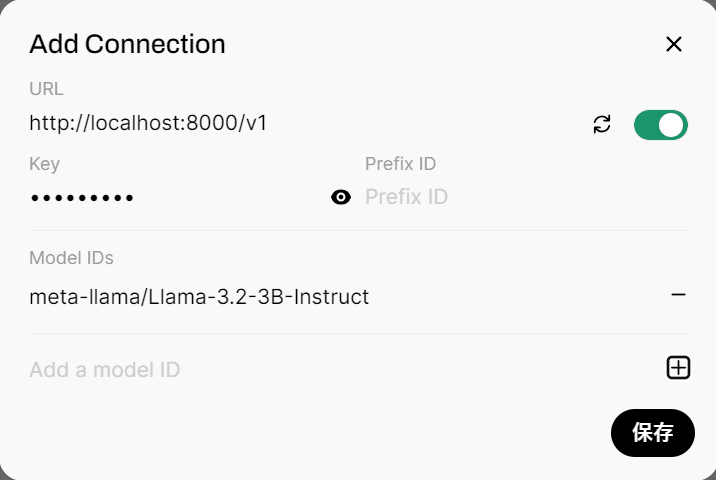Click the white knob of the toggle switch
Viewport: 716px width, 480px height.
[672, 124]
